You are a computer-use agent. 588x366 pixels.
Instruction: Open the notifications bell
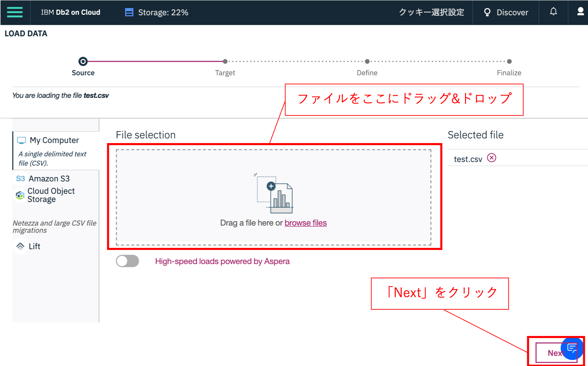(553, 12)
